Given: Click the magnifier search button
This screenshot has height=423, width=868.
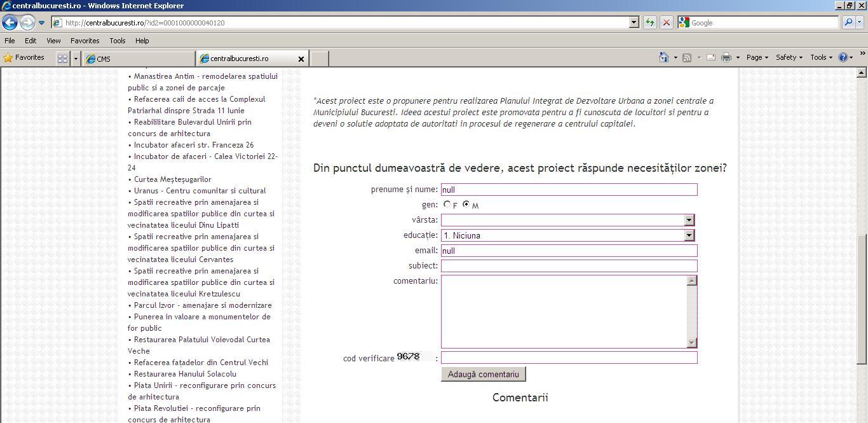Looking at the screenshot, I should coord(848,23).
